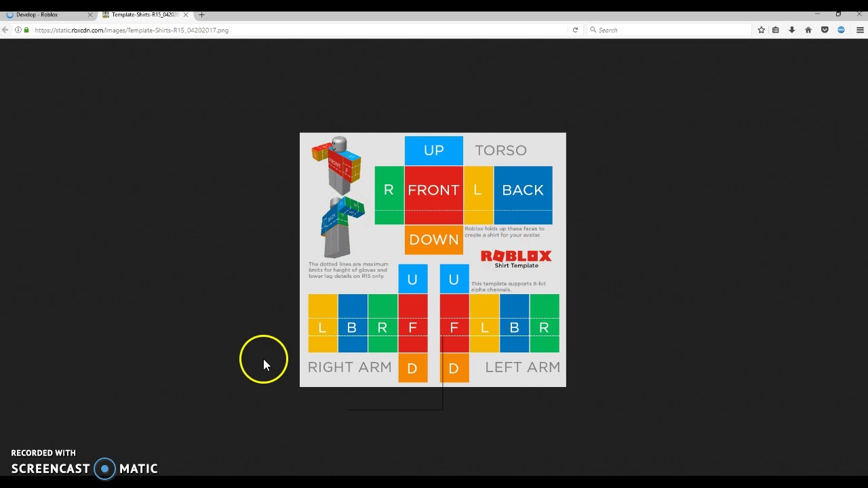Close the Develop - Roblox tab
Image resolution: width=868 pixels, height=488 pixels.
click(90, 14)
